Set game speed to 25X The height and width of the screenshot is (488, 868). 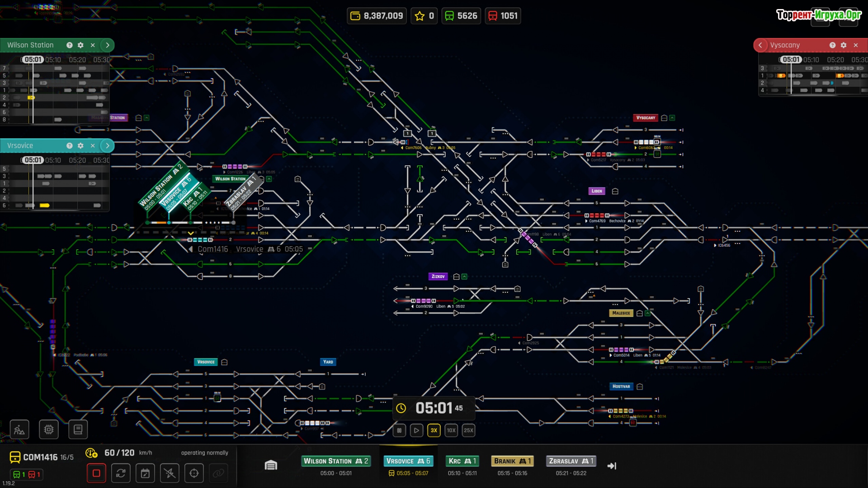point(468,430)
